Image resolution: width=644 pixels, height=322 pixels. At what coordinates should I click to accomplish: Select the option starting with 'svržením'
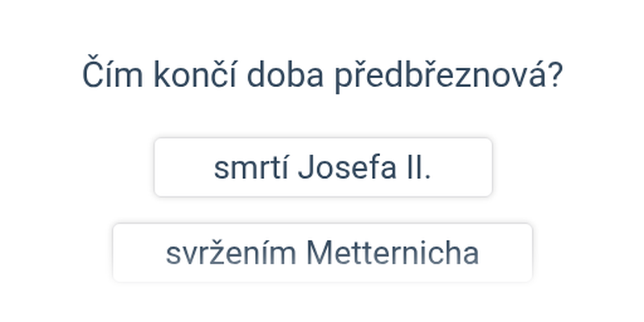tap(322, 253)
